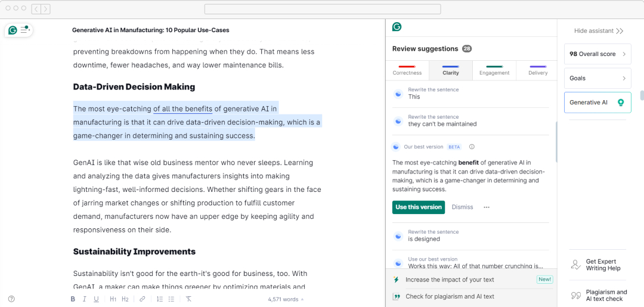Expand the 'This' rewrite suggestion

click(470, 94)
